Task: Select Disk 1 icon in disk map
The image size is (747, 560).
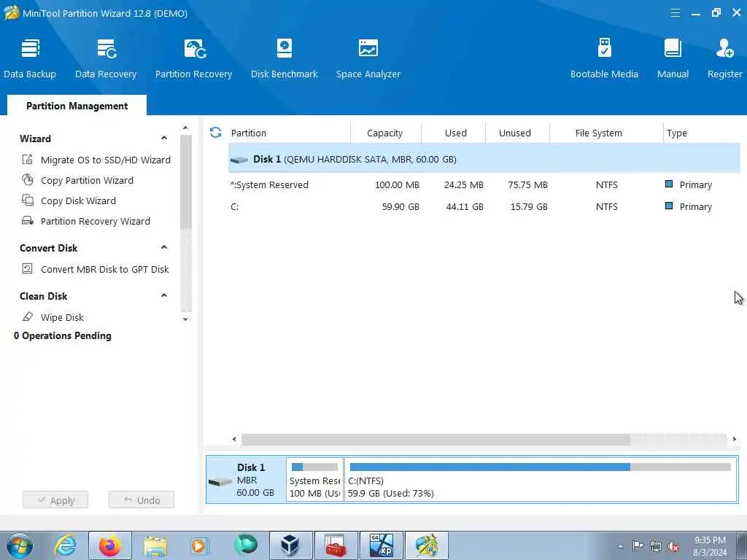Action: [x=220, y=481]
